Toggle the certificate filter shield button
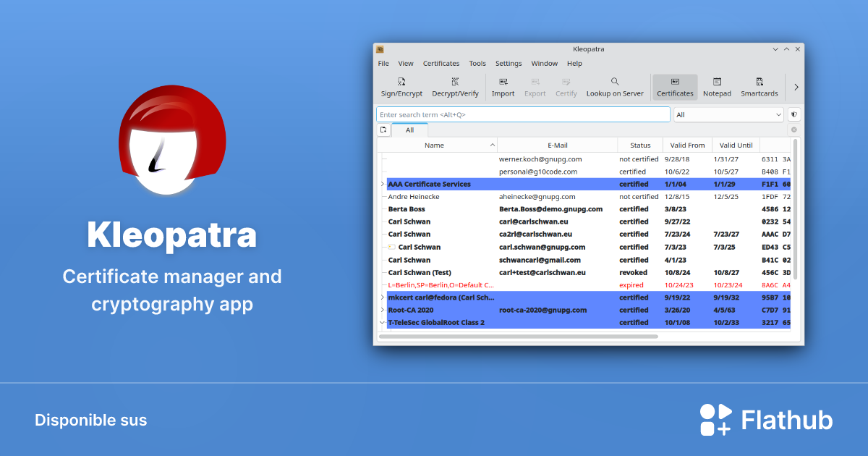 click(793, 114)
